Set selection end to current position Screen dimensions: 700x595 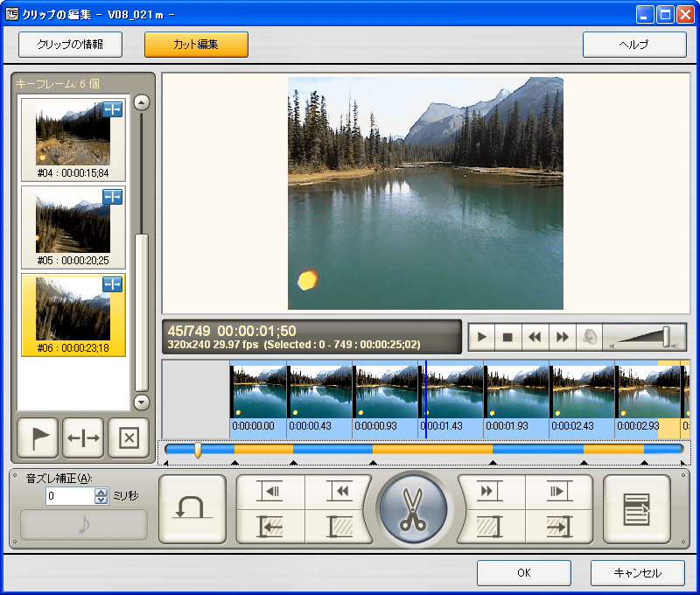coord(559,527)
